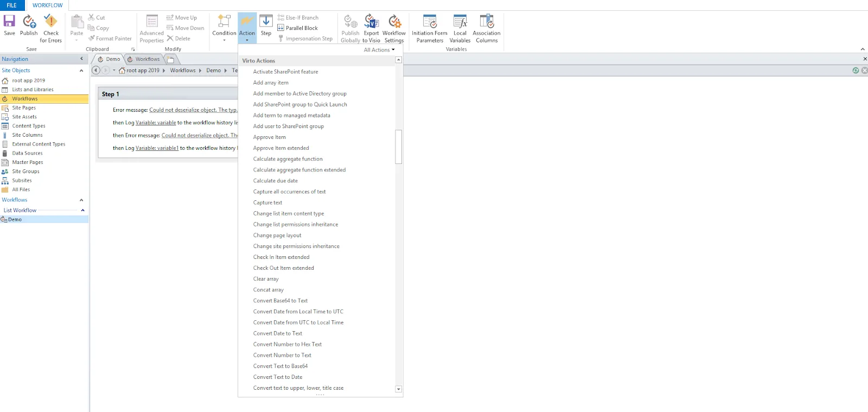The width and height of the screenshot is (868, 412).
Task: Click the Action ribbon button
Action: point(247,28)
